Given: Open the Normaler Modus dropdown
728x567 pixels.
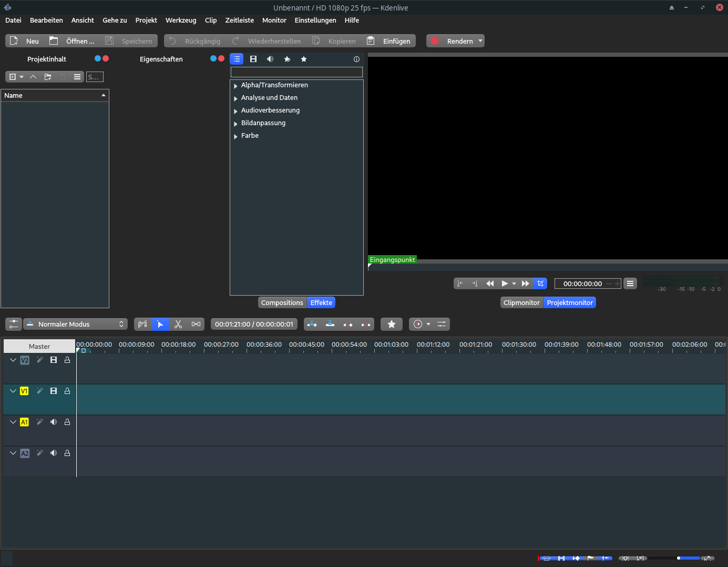Looking at the screenshot, I should coord(75,325).
